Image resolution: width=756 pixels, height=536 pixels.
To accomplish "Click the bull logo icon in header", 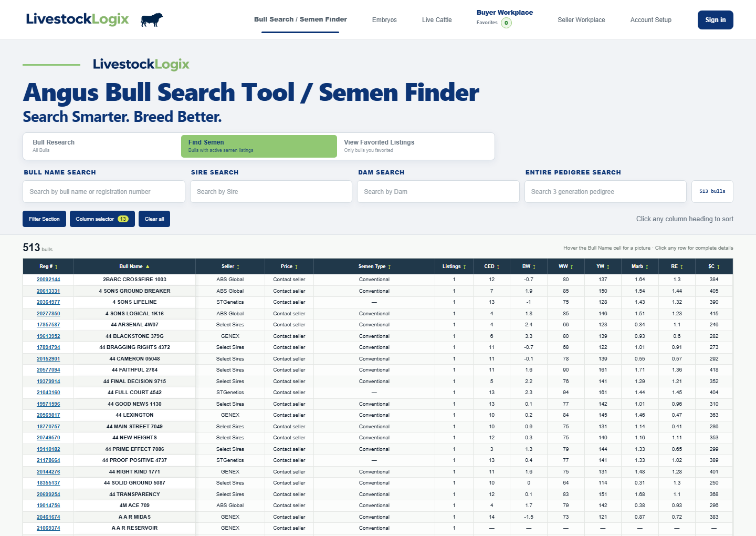I will point(152,20).
